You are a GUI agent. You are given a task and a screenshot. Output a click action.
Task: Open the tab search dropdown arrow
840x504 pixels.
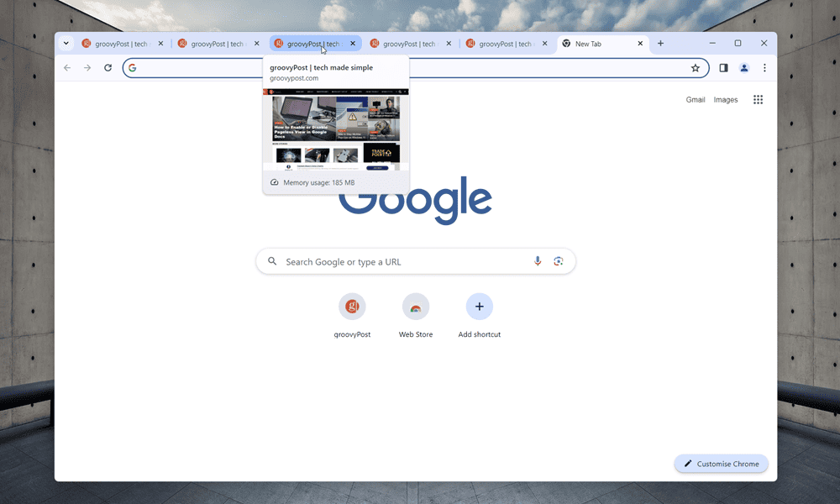point(66,44)
